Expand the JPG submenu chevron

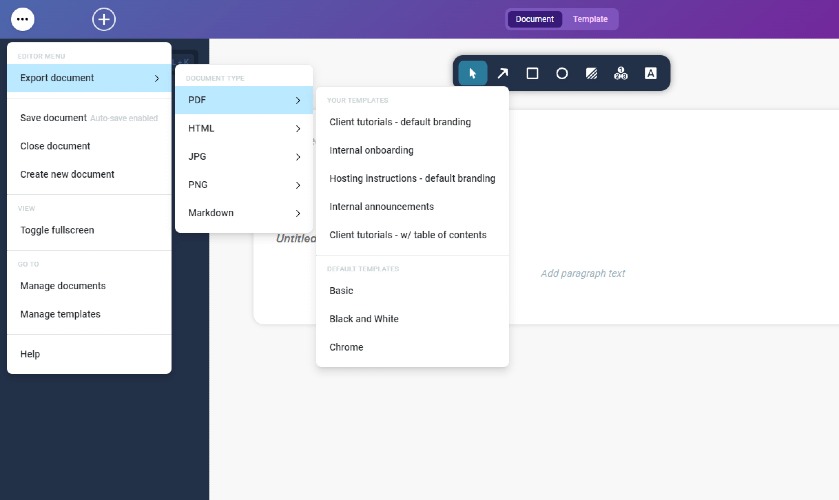pos(298,157)
